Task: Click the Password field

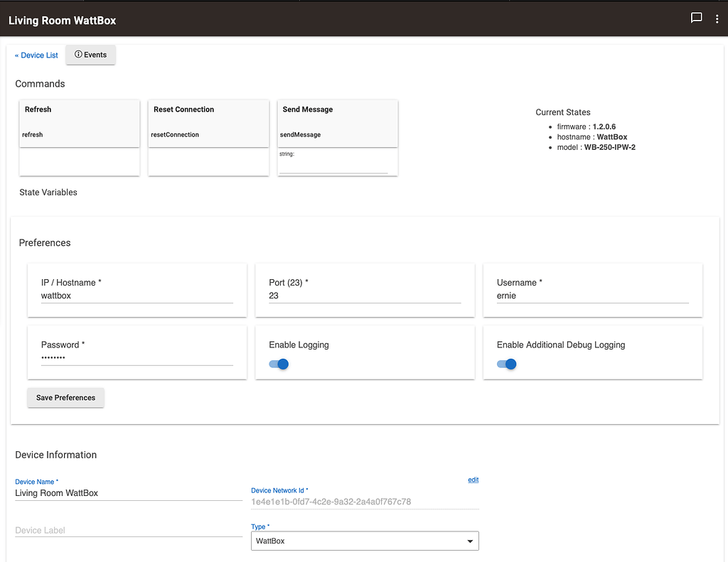Action: point(136,358)
